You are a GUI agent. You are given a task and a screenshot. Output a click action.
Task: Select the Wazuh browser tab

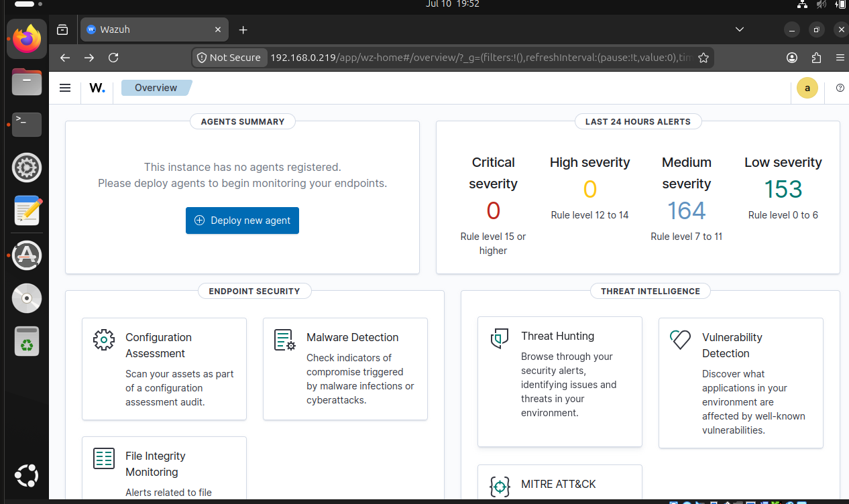(x=155, y=29)
